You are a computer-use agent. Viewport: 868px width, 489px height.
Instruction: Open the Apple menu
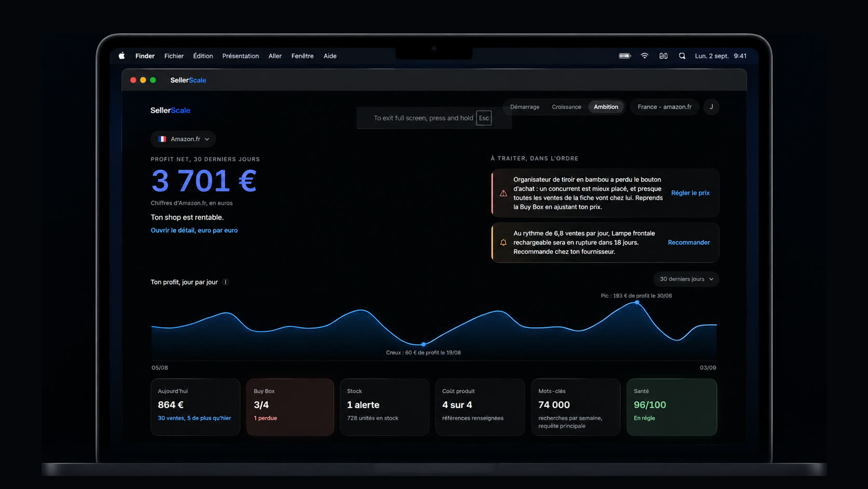(x=121, y=56)
